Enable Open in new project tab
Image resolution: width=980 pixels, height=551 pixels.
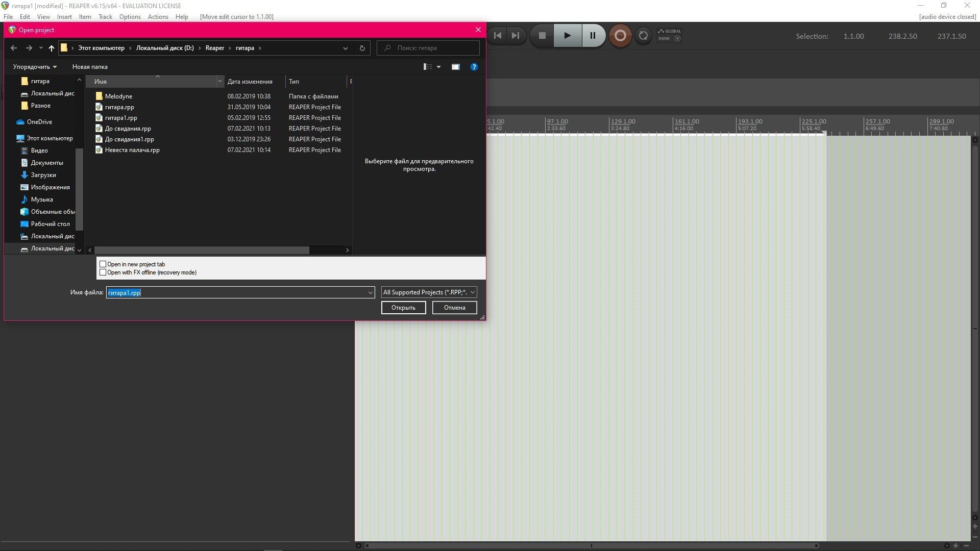click(x=103, y=264)
